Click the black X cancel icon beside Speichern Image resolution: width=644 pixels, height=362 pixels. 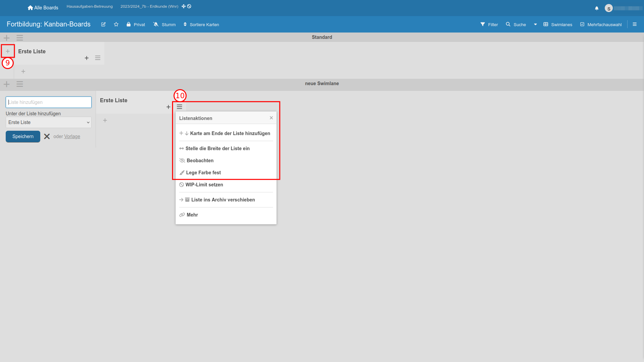tap(47, 136)
